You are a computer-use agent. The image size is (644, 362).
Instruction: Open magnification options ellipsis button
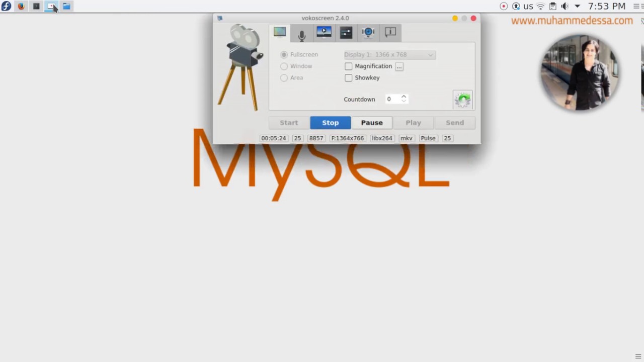coord(399,66)
